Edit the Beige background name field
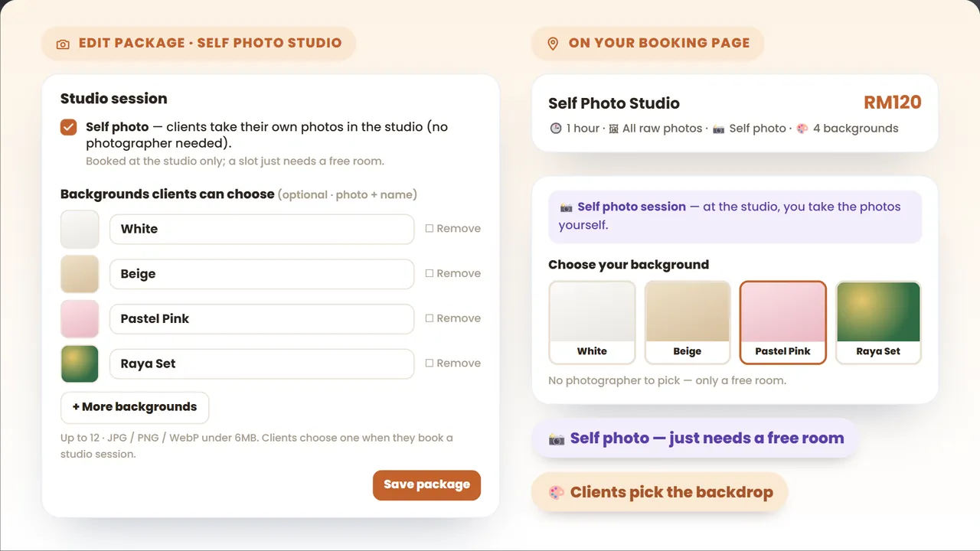 (262, 274)
